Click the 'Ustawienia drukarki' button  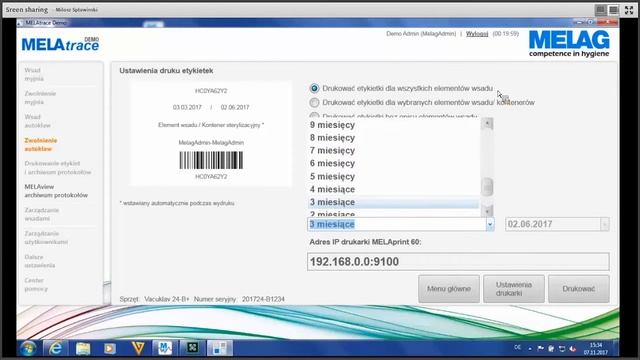click(514, 289)
